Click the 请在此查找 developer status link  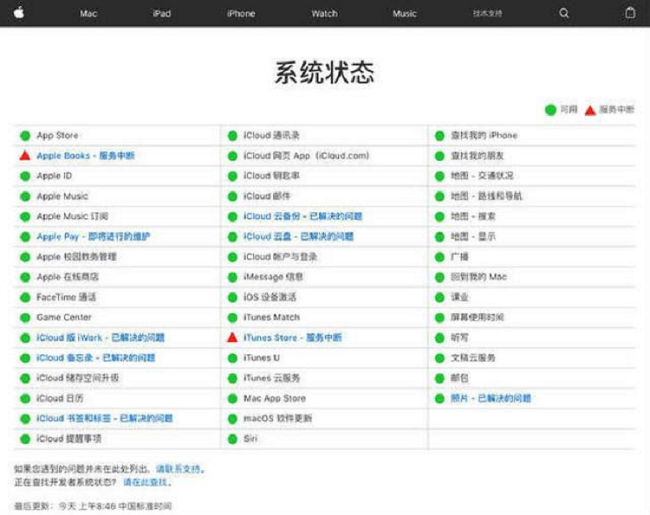(x=146, y=482)
